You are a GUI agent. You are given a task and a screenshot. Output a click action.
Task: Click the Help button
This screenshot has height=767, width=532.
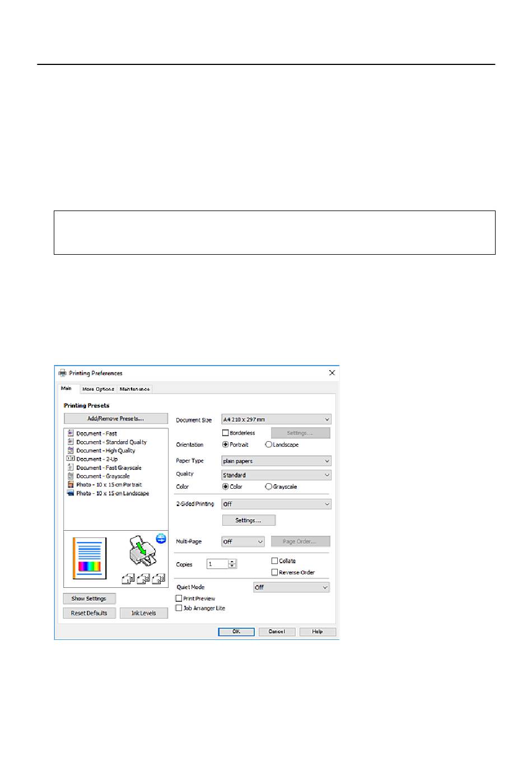[318, 632]
